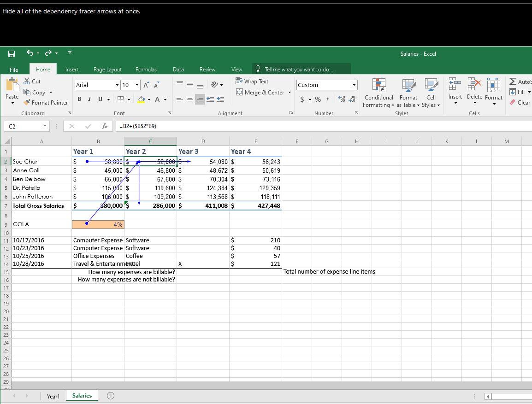
Task: Open the Custom number format dropdown
Action: (354, 85)
